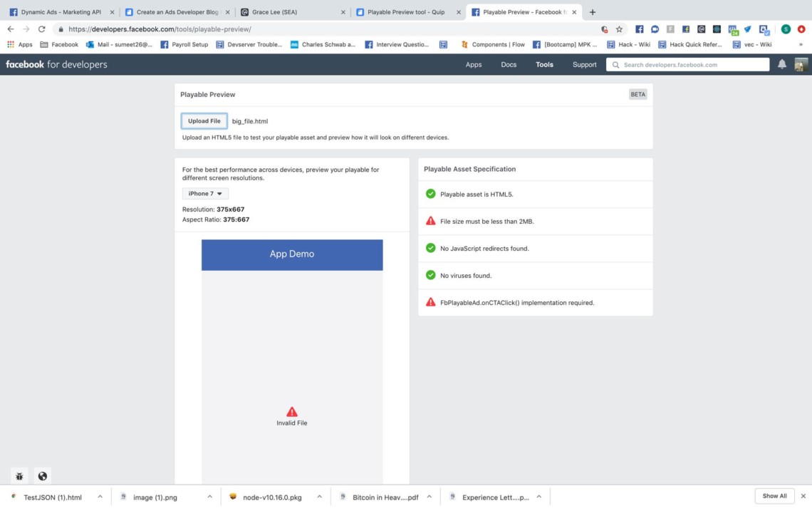Select the Tools navigation item
This screenshot has width=812, height=508.
pos(544,64)
